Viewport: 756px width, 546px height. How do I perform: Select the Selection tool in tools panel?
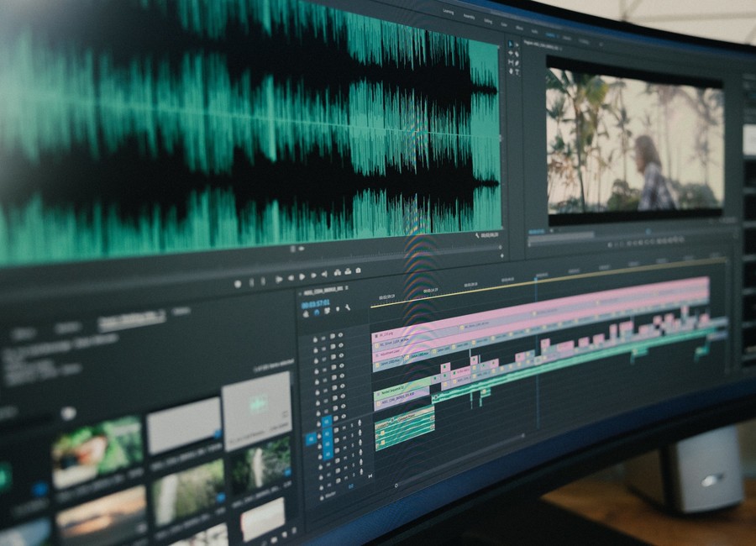[x=511, y=44]
